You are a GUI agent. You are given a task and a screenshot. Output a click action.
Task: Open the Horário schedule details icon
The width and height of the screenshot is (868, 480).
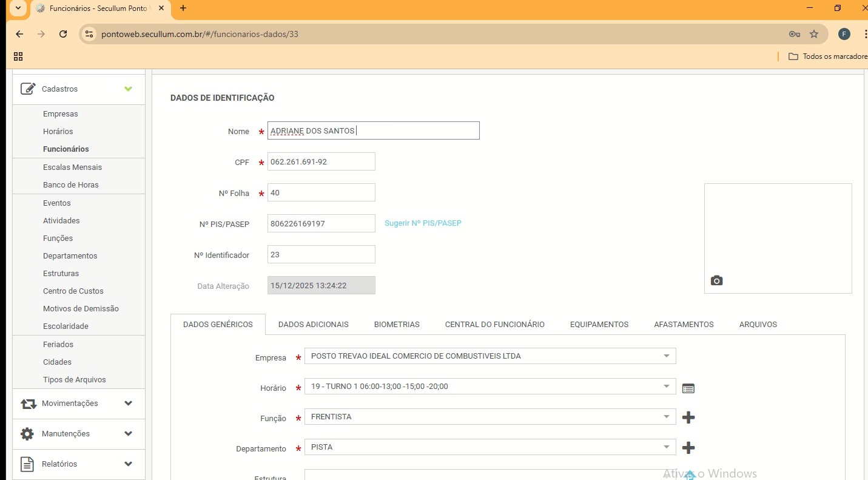click(x=688, y=388)
